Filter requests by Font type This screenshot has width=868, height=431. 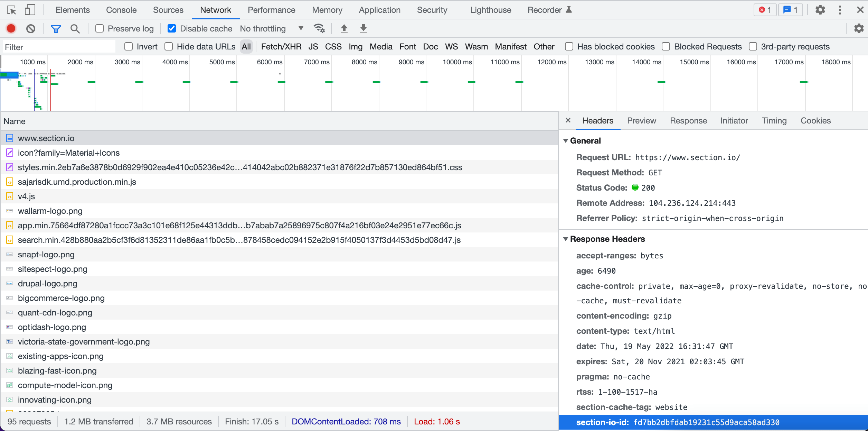pos(408,47)
